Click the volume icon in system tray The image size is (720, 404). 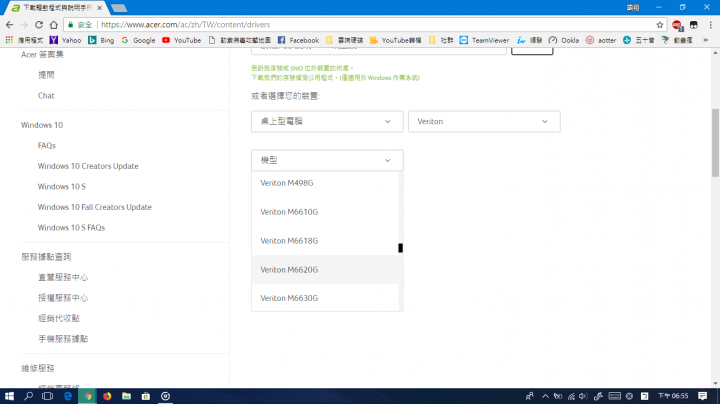tap(583, 396)
